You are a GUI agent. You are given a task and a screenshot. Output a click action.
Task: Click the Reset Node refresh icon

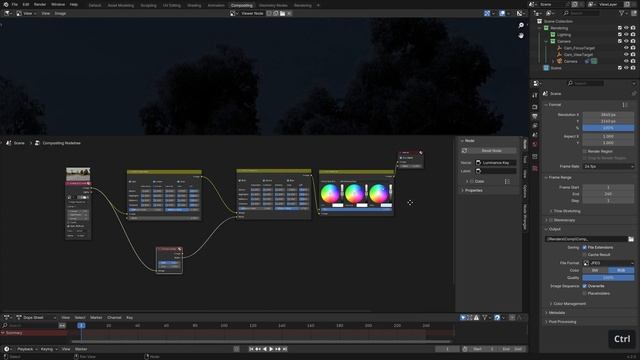tap(464, 151)
